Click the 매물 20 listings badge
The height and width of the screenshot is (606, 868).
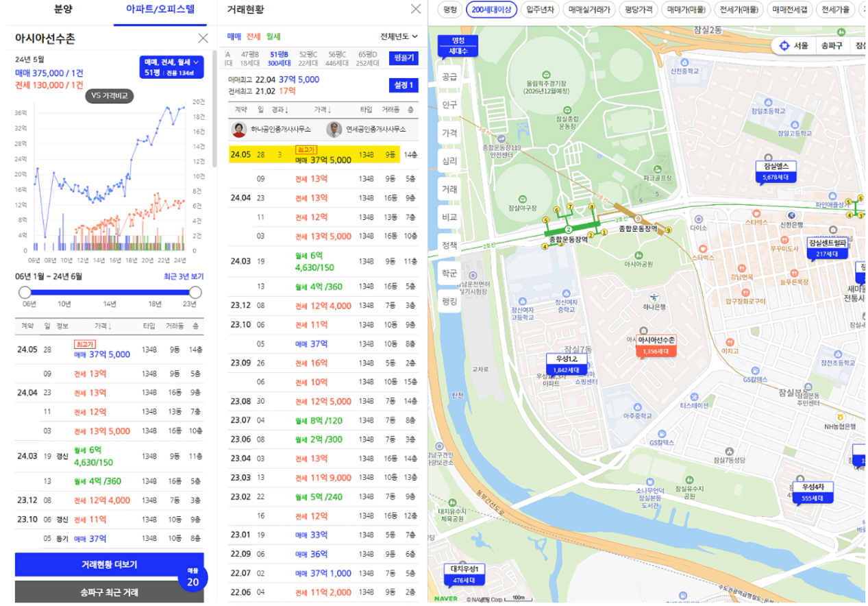(193, 578)
